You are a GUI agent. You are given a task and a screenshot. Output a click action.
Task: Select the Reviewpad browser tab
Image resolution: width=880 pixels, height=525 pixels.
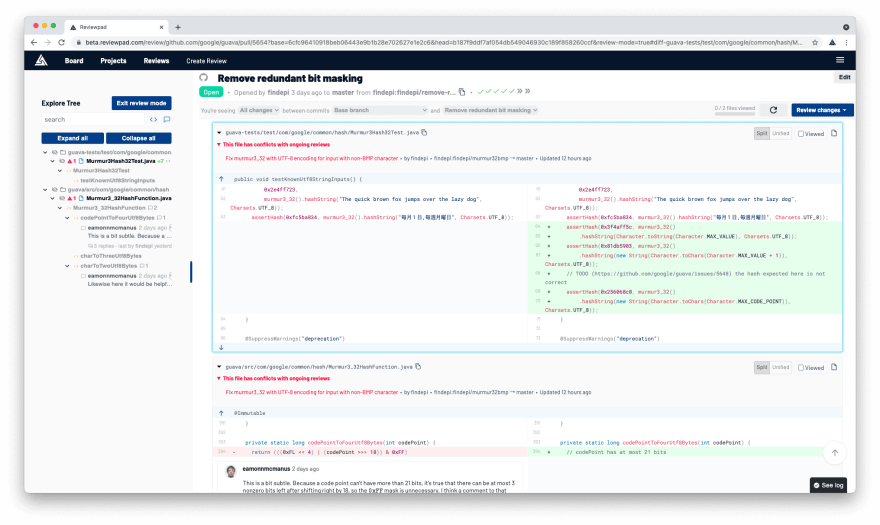117,27
